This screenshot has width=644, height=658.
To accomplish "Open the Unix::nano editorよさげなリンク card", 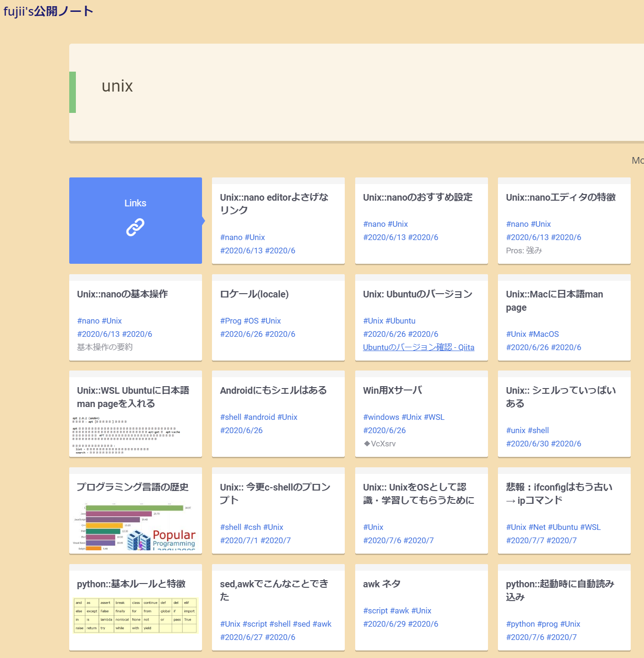I will pos(278,221).
